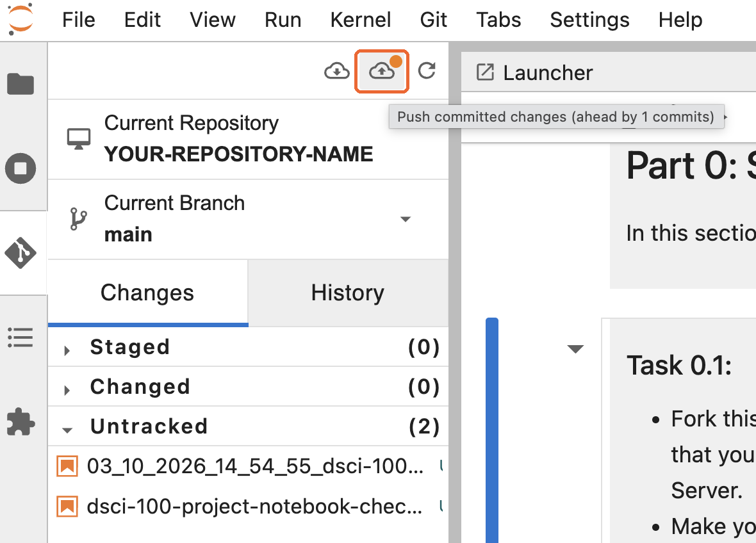Image resolution: width=756 pixels, height=543 pixels.
Task: Open the Git menu
Action: [x=434, y=20]
